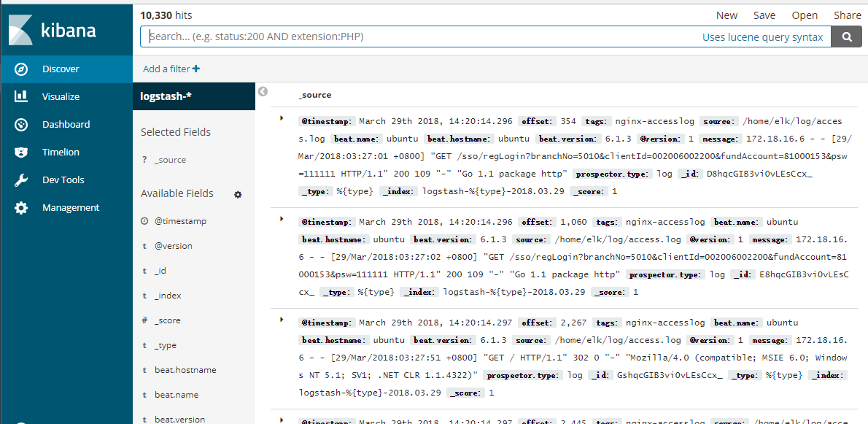Viewport: 868px width, 424px height.
Task: Run the search with magnifier button
Action: [x=847, y=37]
